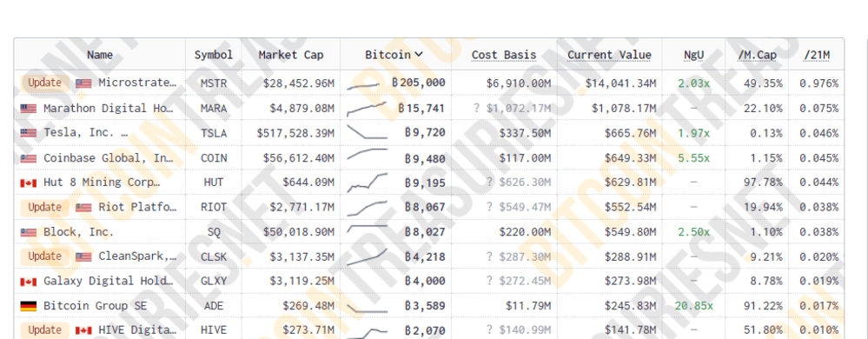This screenshot has width=868, height=339.
Task: Click the Update button for Microstrategy
Action: click(45, 83)
